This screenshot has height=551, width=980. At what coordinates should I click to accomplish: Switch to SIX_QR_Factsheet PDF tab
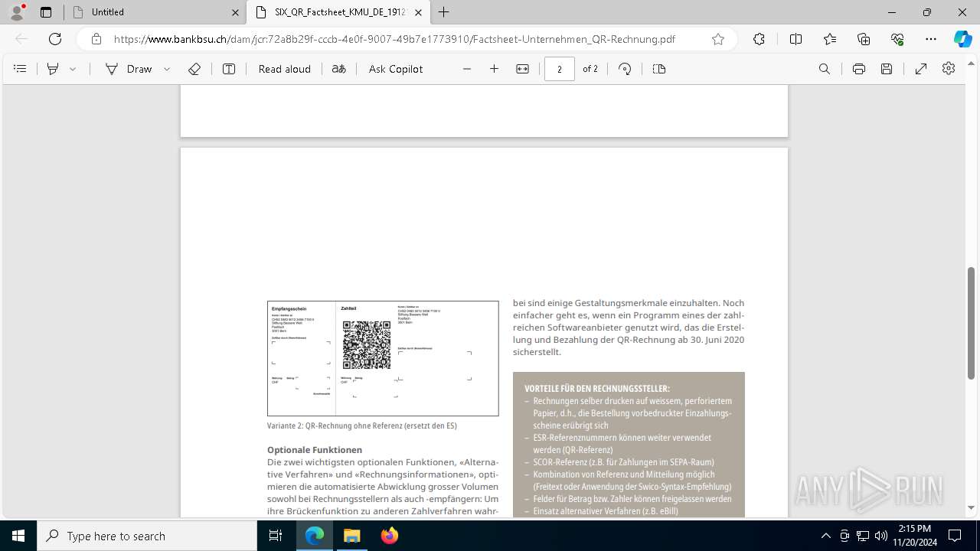tap(339, 12)
